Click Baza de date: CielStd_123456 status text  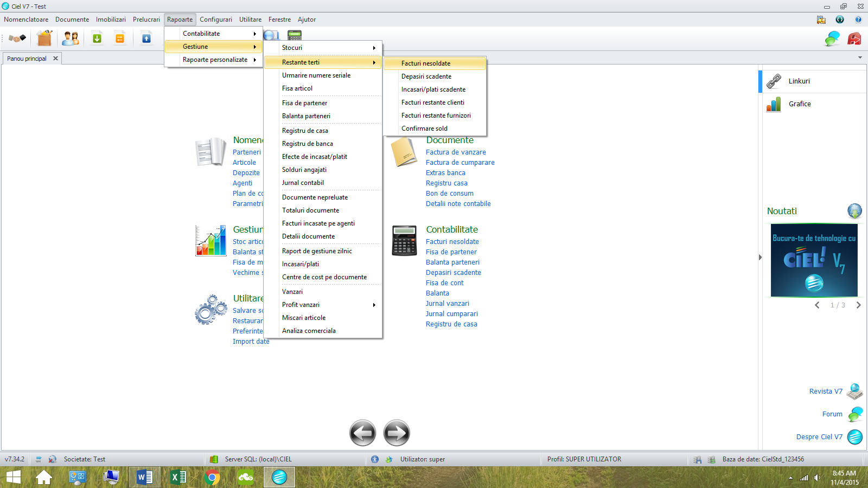click(x=763, y=459)
